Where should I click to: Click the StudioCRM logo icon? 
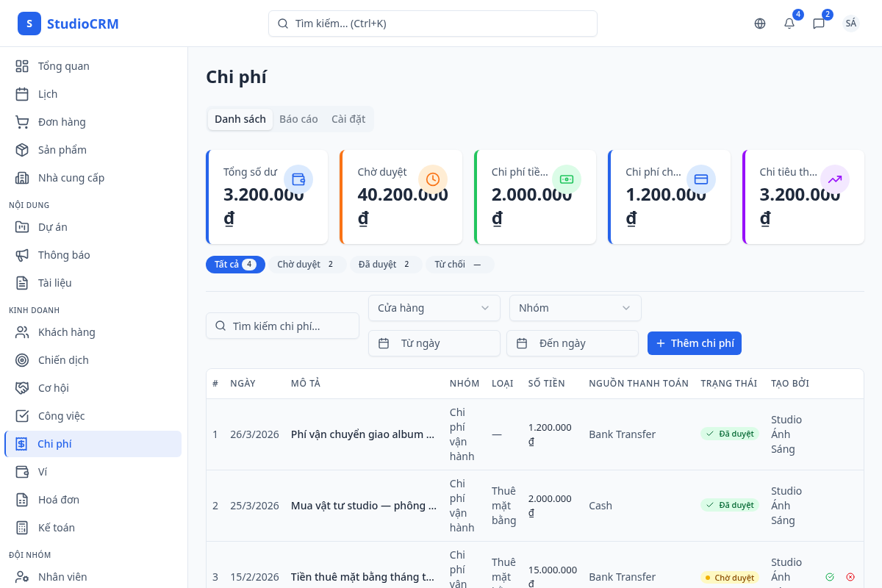point(29,24)
